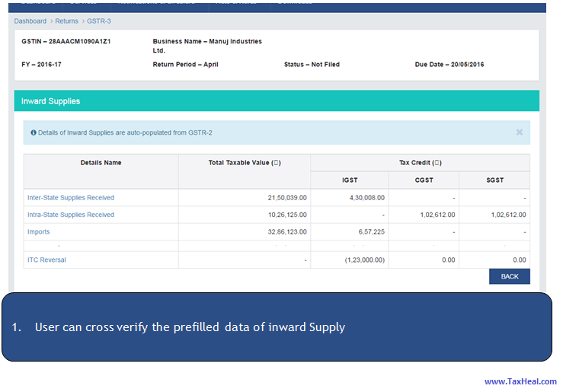Open Inter-State Supplies Received details
Image resolution: width=563 pixels, height=392 pixels.
point(71,198)
